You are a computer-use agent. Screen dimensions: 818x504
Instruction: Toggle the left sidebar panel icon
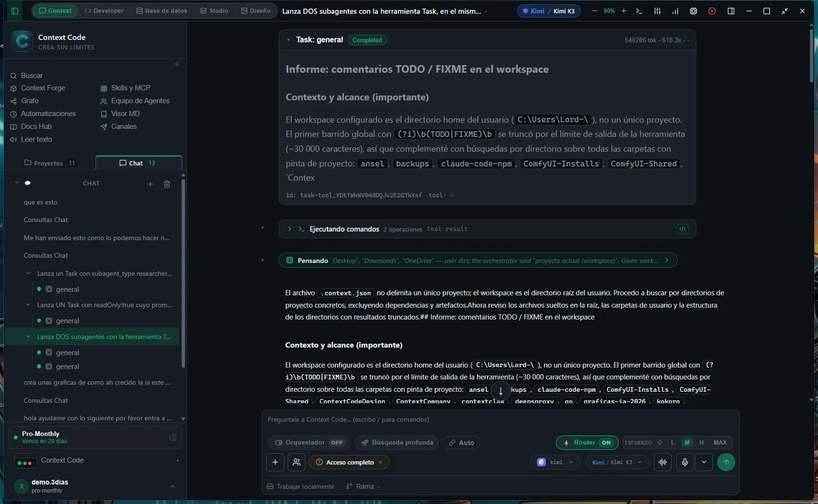(15, 11)
